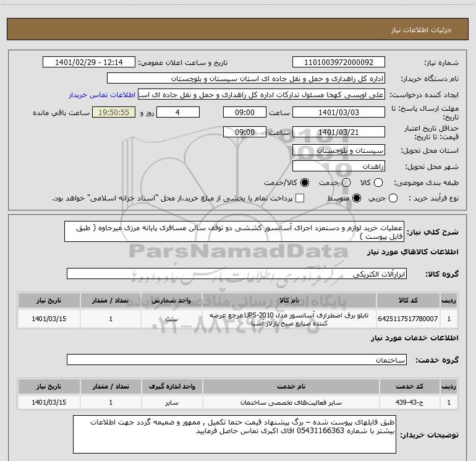Click the گروه خدمت field ساختمان
This screenshot has height=461, width=476.
point(237,360)
